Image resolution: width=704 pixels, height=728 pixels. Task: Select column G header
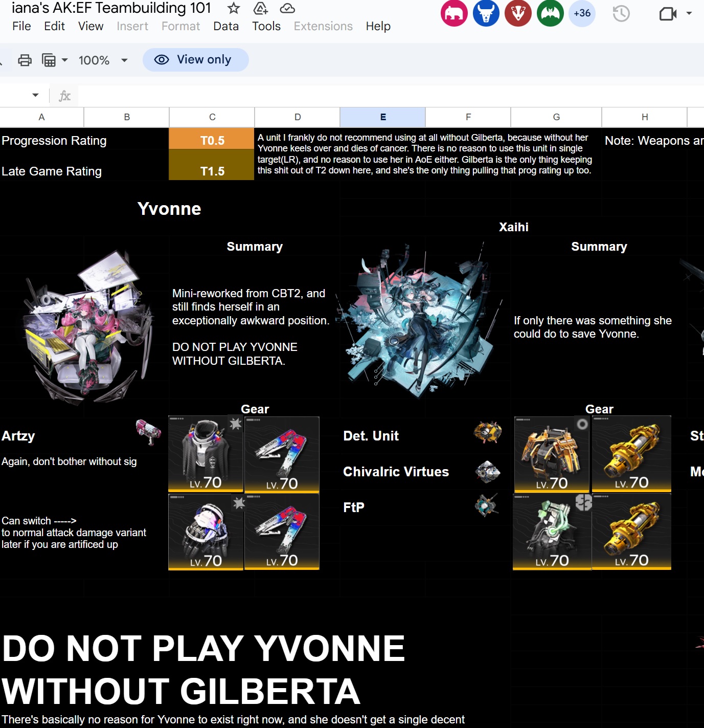pos(556,117)
